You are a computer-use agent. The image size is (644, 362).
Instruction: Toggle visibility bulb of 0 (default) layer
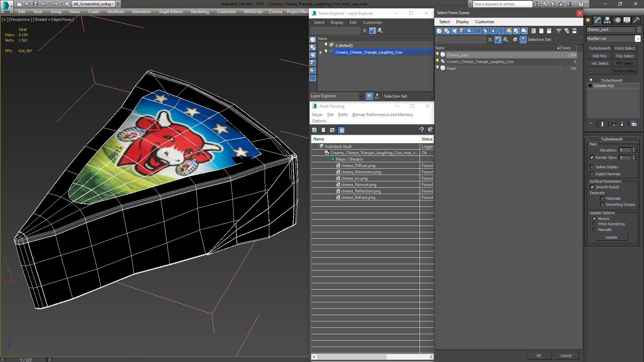tap(326, 45)
